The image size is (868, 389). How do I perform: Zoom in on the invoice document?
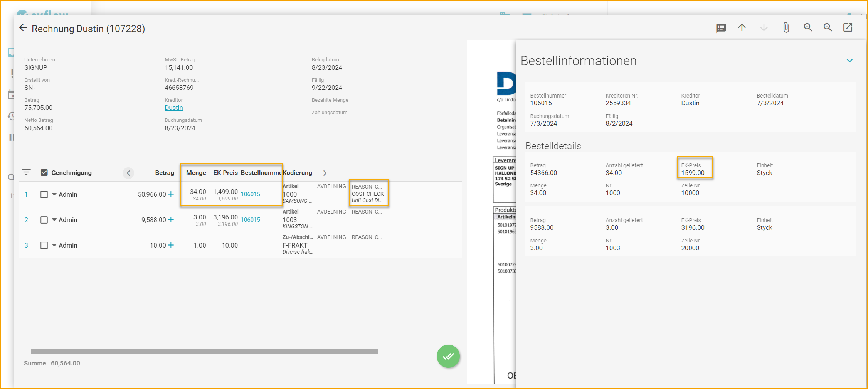[x=808, y=28]
